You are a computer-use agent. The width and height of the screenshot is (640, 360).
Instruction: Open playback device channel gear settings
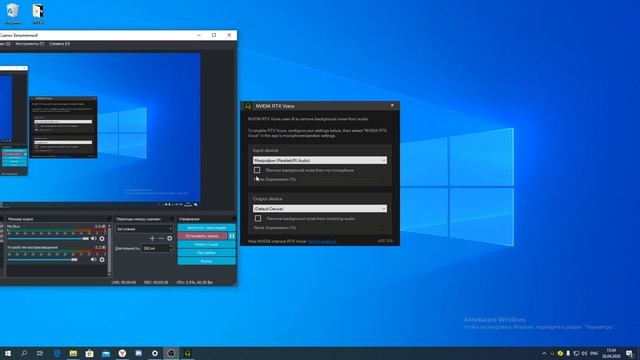(x=102, y=259)
